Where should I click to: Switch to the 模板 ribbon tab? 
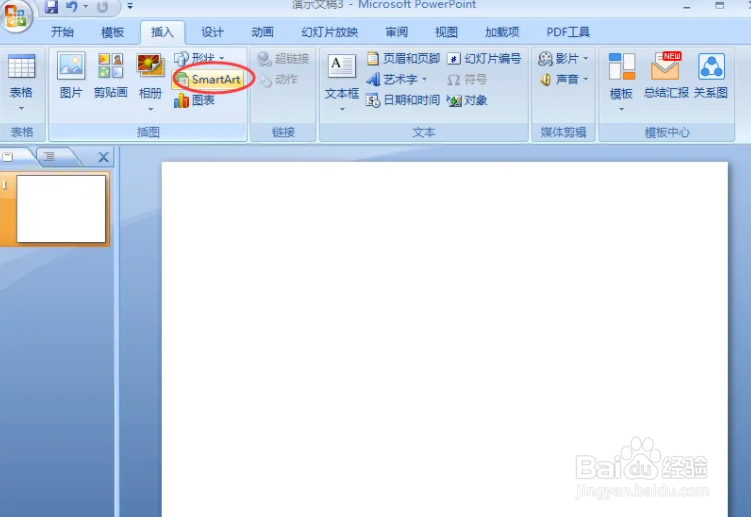point(113,32)
